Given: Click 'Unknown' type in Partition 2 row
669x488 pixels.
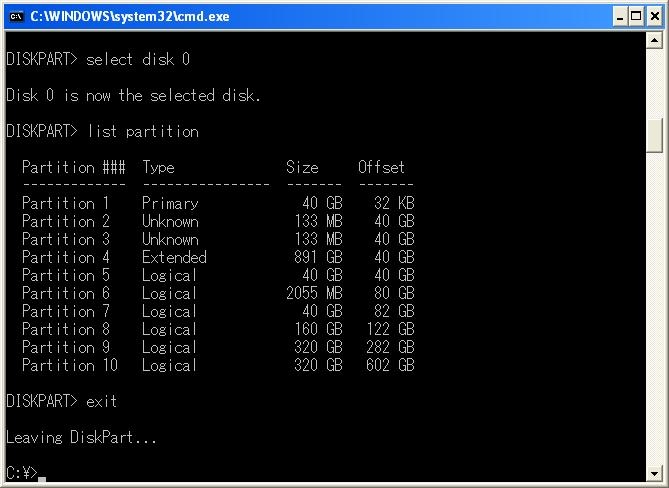Looking at the screenshot, I should pos(170,221).
